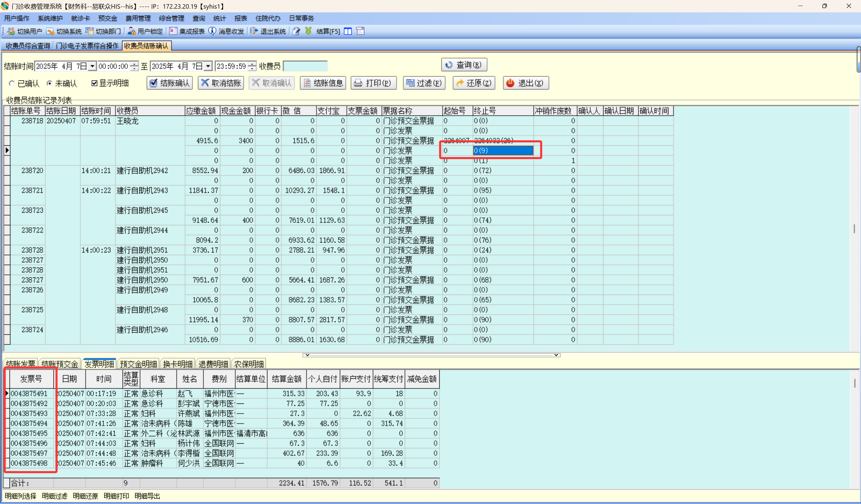The height and width of the screenshot is (504, 861).
Task: Click the 切换用户 switch user icon
Action: tap(11, 31)
